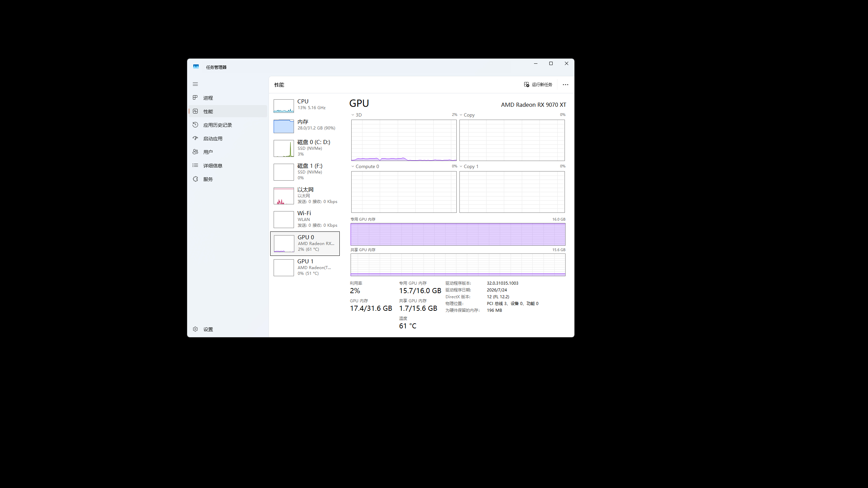Screen dimensions: 868x488
Task: Click the AMD Radeon RX 9070 XT title
Action: 534,105
